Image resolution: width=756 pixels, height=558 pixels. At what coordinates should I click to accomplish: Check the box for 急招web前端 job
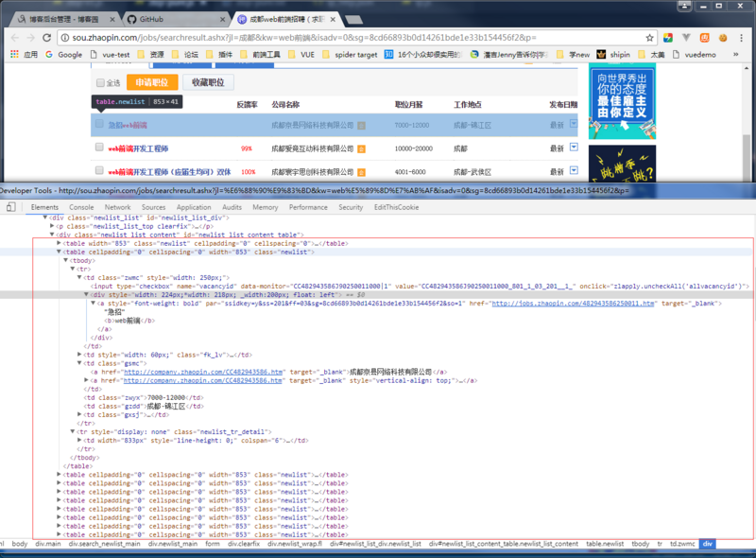coord(99,124)
